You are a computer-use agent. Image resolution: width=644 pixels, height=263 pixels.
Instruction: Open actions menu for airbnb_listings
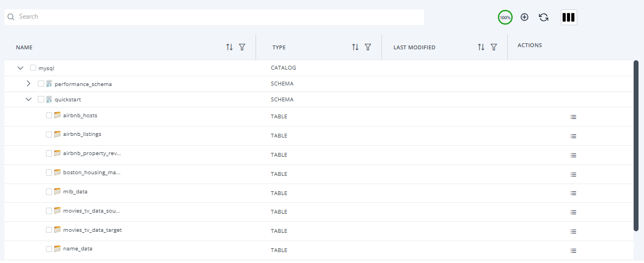coord(573,136)
